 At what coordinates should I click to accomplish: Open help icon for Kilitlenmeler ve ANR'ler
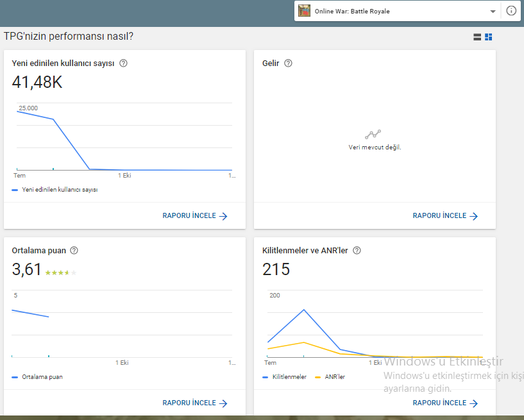[357, 251]
